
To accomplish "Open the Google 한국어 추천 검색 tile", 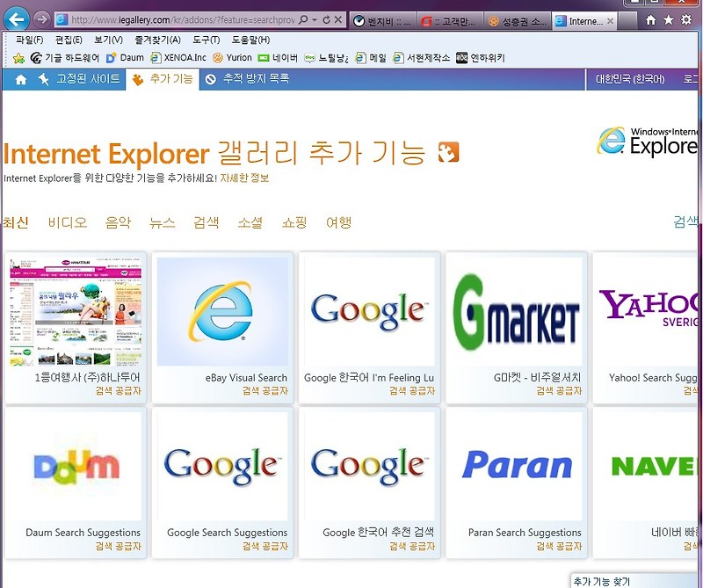I will click(369, 483).
